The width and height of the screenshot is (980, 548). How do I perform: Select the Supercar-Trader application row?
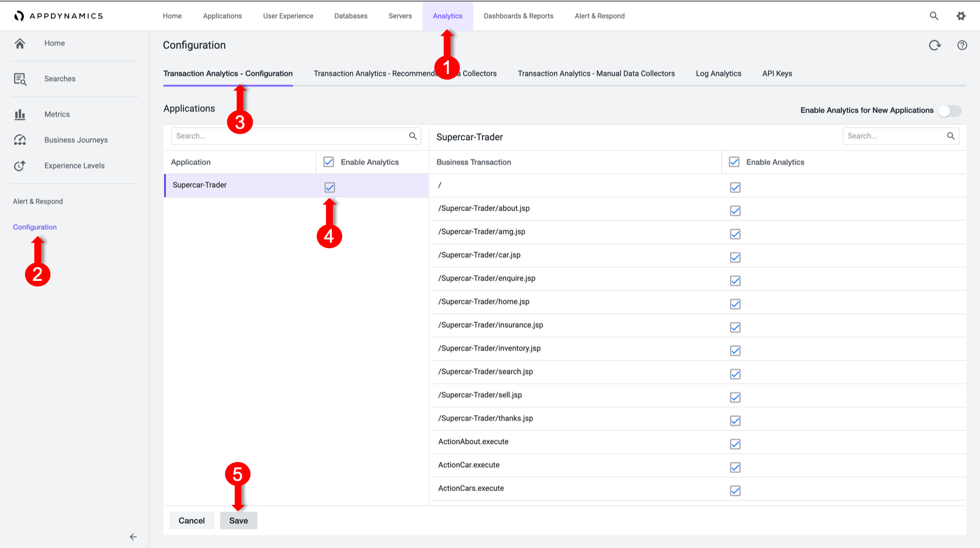pos(296,185)
